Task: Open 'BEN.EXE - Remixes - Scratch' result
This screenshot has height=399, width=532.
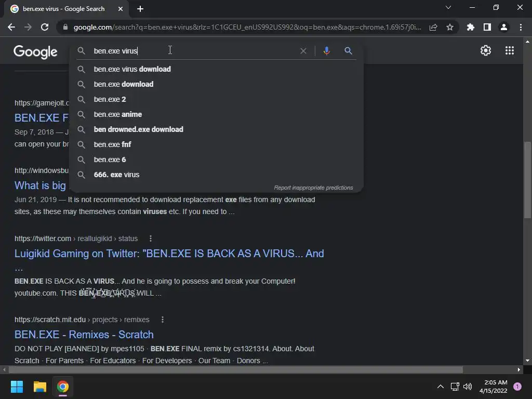Action: point(84,335)
